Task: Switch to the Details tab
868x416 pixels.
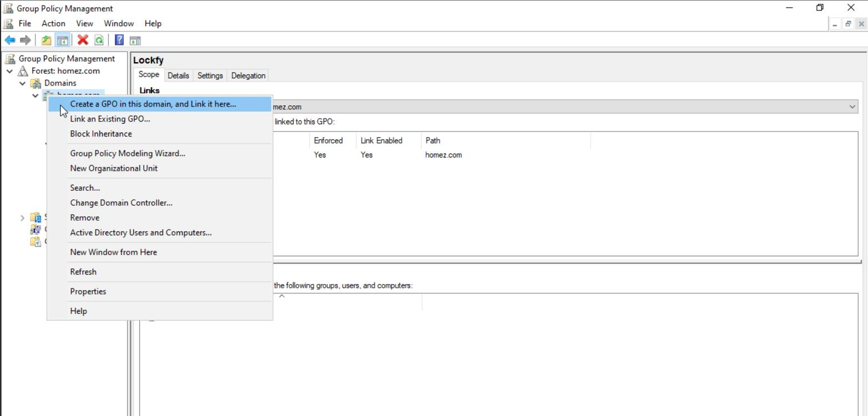Action: click(178, 75)
